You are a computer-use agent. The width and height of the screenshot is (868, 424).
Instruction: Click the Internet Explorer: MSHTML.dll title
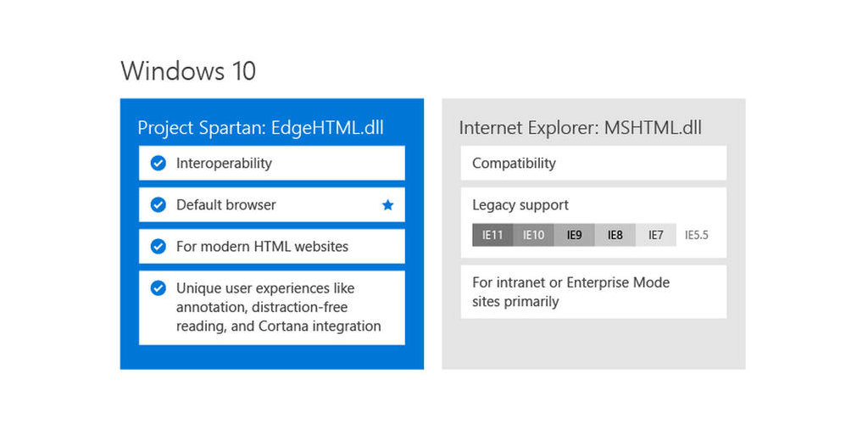[580, 128]
